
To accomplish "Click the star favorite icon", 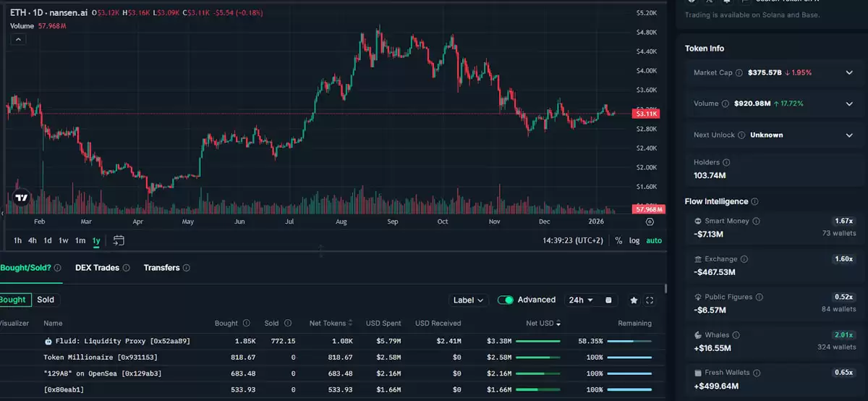I will [x=634, y=300].
